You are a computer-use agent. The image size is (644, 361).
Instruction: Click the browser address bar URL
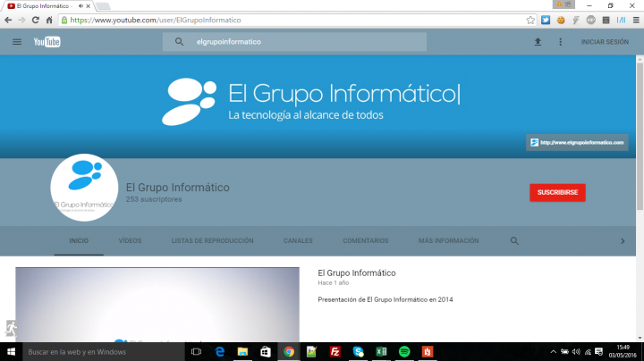pos(156,20)
